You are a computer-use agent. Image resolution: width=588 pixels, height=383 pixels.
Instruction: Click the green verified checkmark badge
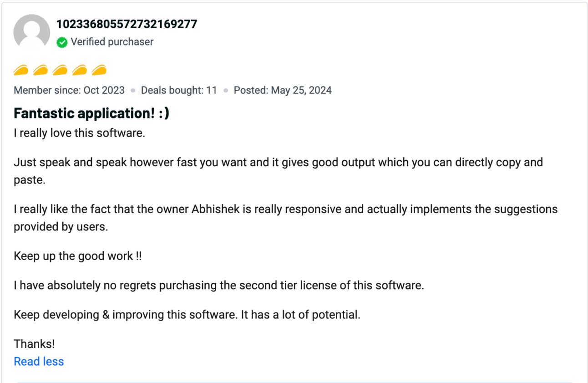[x=62, y=42]
